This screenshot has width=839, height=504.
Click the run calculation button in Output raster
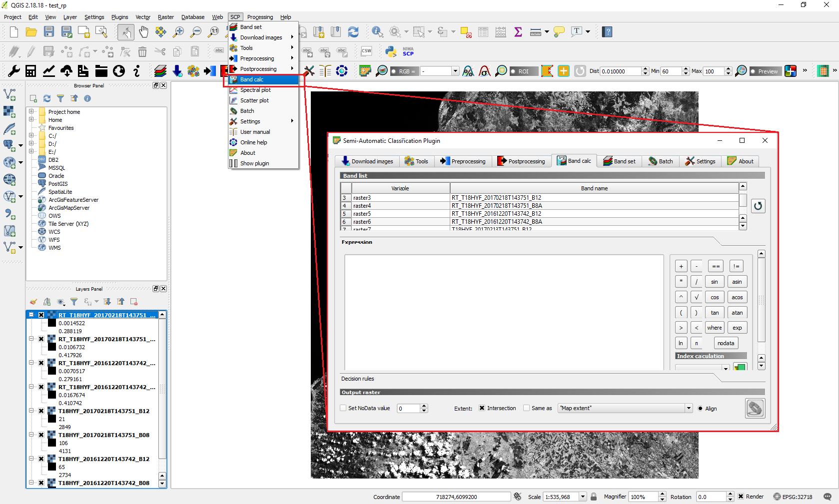[755, 408]
